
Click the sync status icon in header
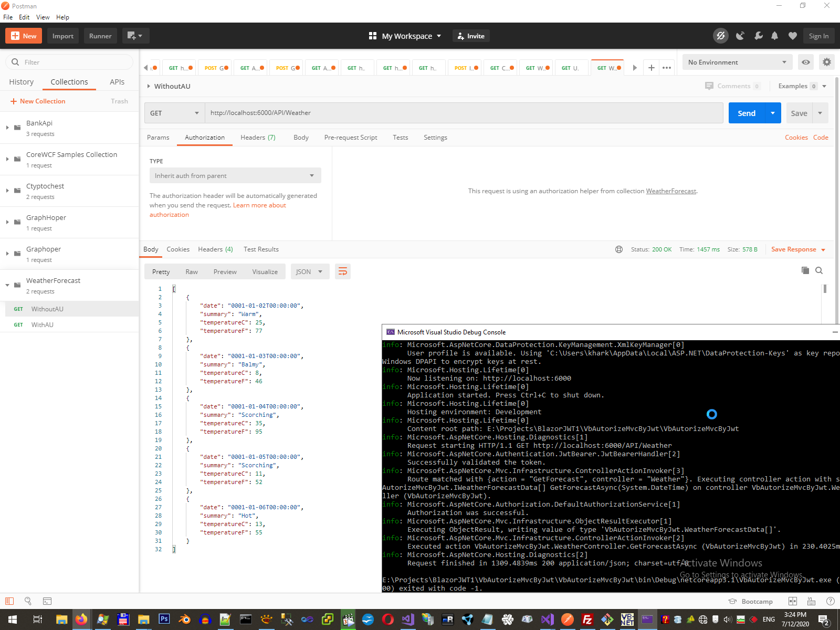point(721,36)
